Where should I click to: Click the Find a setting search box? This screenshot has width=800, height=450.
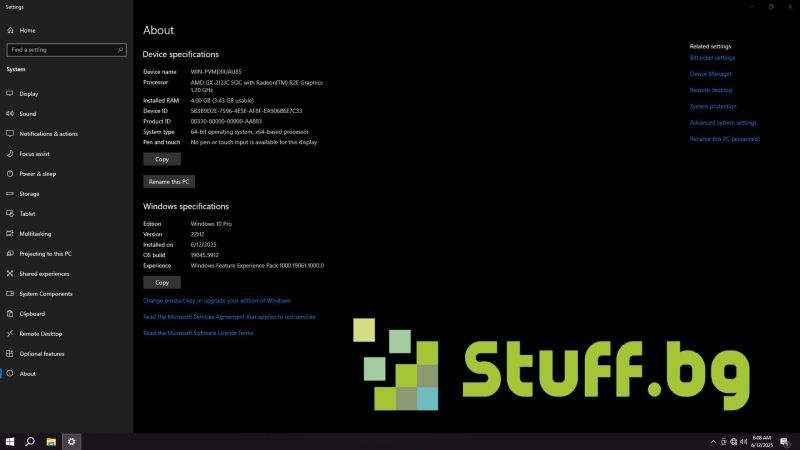pyautogui.click(x=66, y=49)
